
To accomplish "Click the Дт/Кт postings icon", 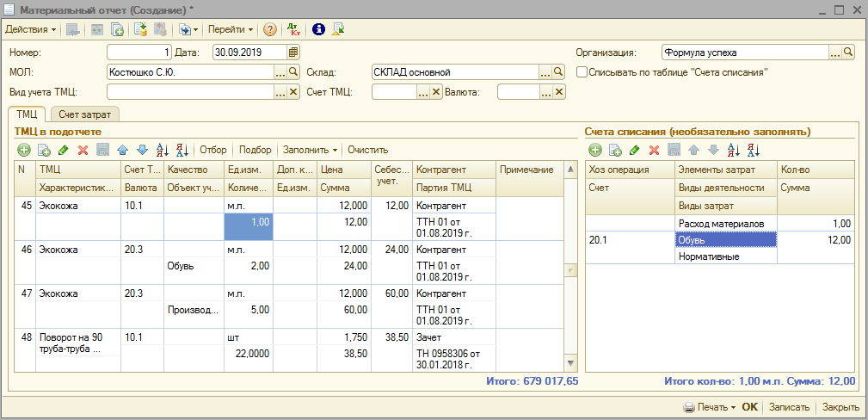I will pyautogui.click(x=293, y=29).
